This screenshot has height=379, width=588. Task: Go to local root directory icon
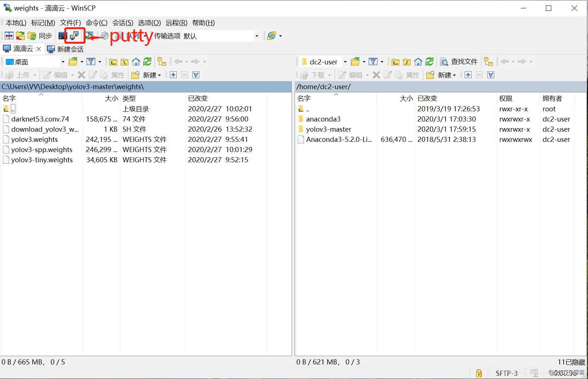click(125, 61)
